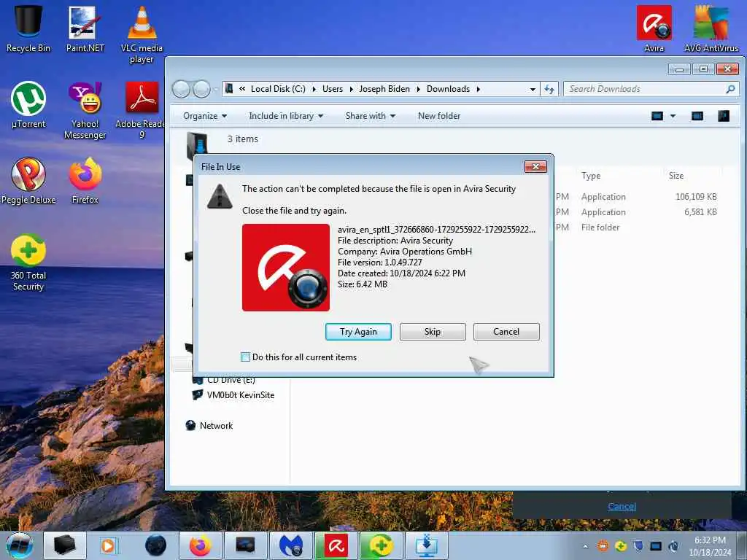Click the Windows Start orb
This screenshot has height=560, width=747.
click(19, 545)
